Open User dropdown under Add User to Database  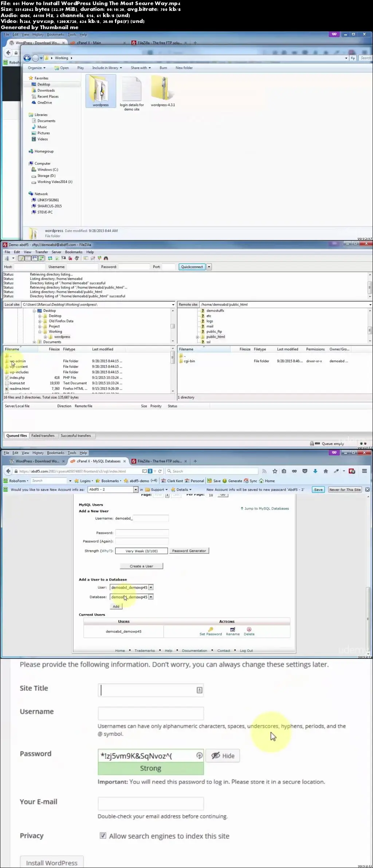(x=151, y=588)
